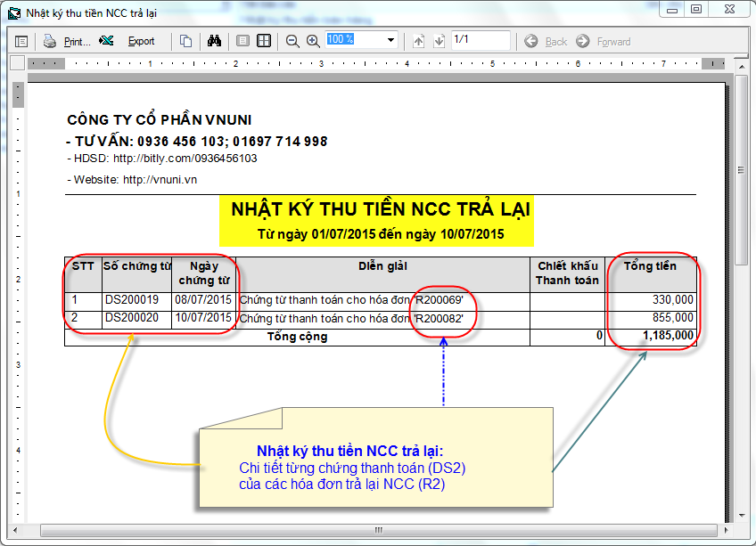Toggle the document outline panel icon
Viewport: 756px width, 546px height.
click(21, 41)
